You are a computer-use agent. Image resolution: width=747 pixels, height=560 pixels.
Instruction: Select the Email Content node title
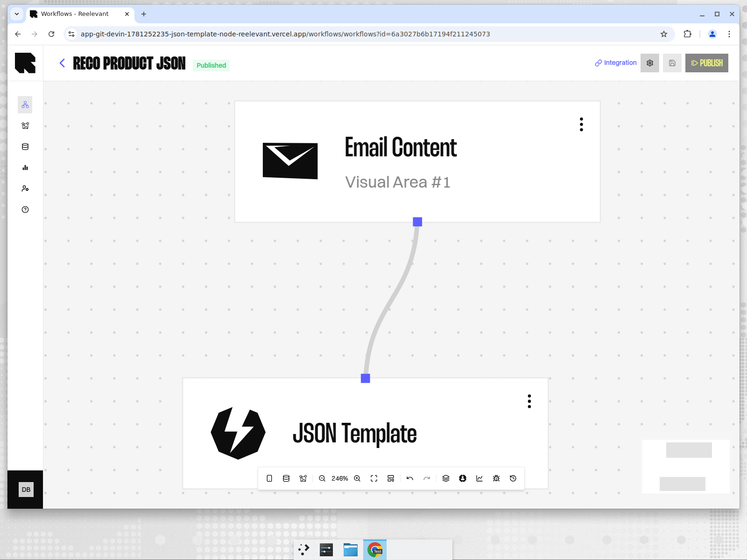click(401, 147)
